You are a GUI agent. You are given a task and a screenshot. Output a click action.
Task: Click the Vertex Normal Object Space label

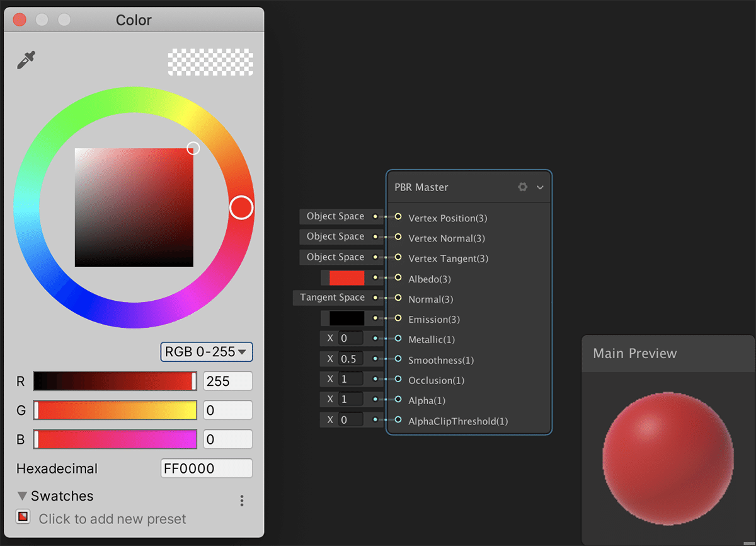click(x=335, y=236)
